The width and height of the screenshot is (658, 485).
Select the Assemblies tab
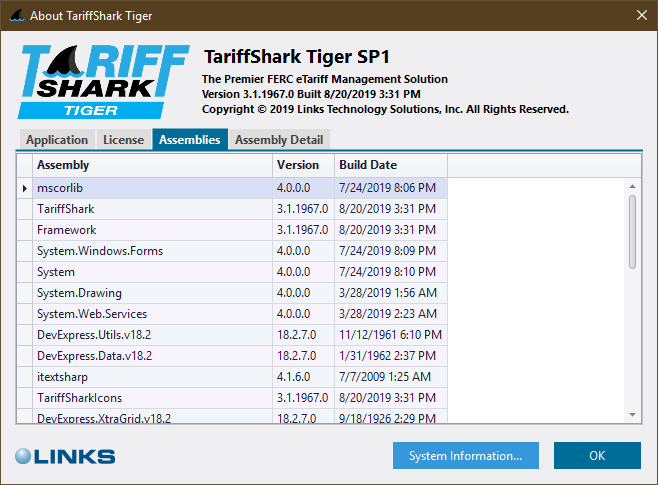190,139
